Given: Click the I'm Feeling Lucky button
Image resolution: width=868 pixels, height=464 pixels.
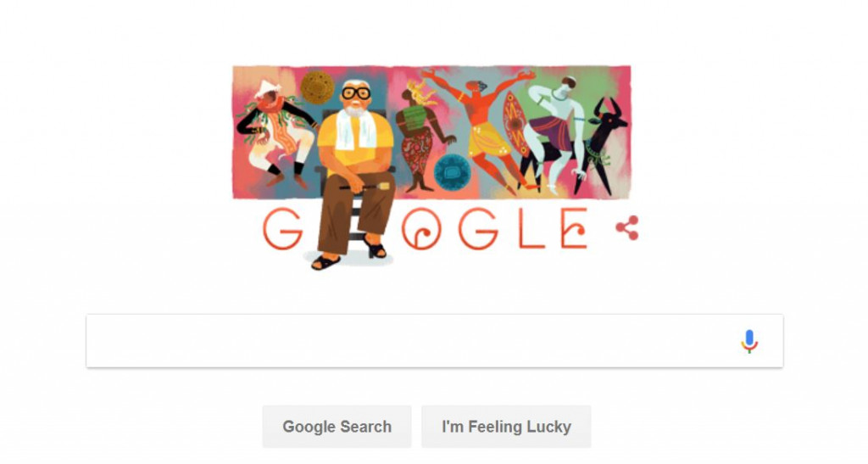Looking at the screenshot, I should [x=506, y=427].
